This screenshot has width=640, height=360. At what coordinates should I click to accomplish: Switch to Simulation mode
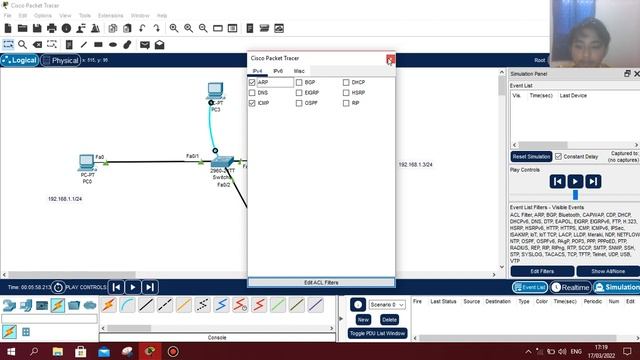617,287
